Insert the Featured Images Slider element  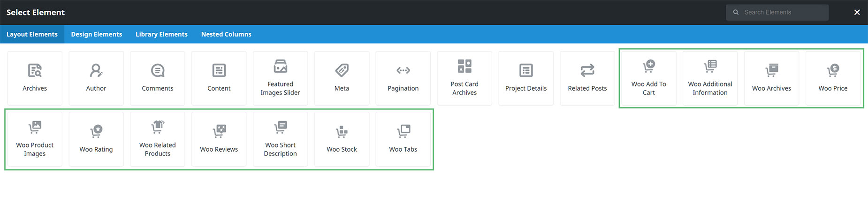(281, 78)
